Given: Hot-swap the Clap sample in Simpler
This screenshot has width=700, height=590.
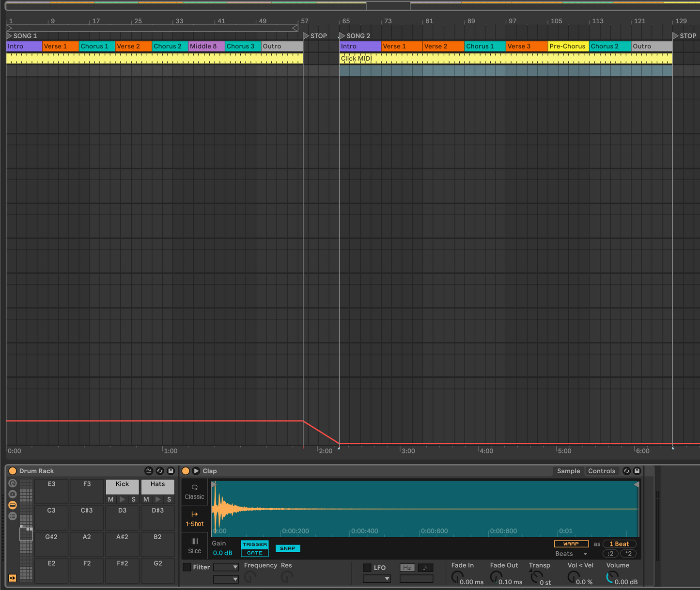Looking at the screenshot, I should [626, 471].
